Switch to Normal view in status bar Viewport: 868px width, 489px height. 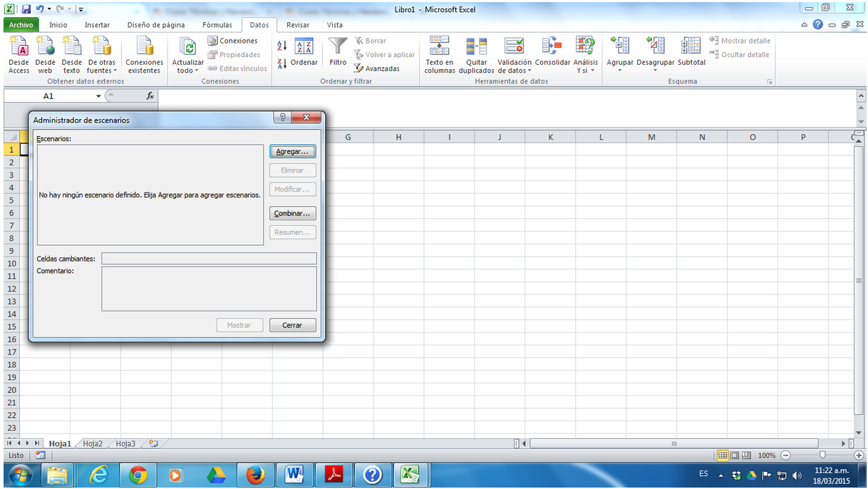(x=723, y=455)
